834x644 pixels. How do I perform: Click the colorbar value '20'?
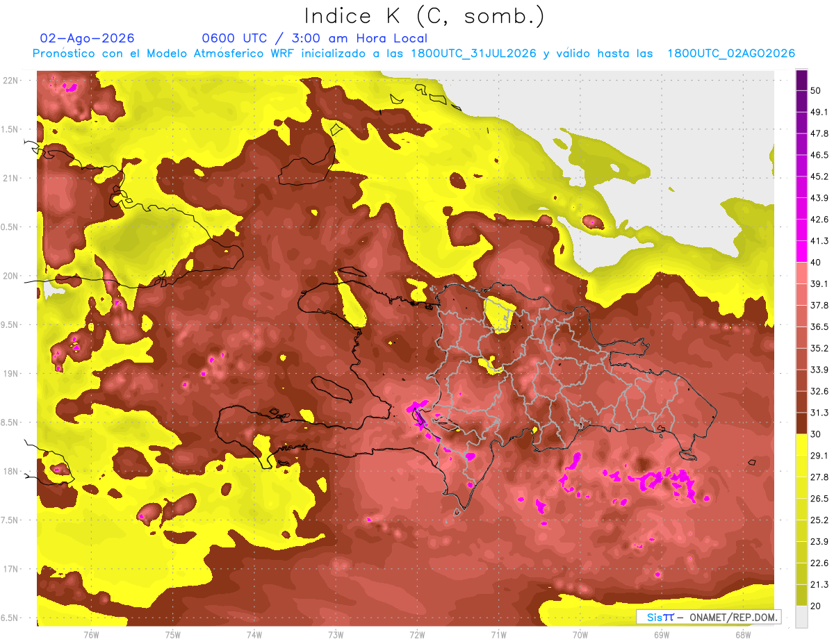pos(816,606)
